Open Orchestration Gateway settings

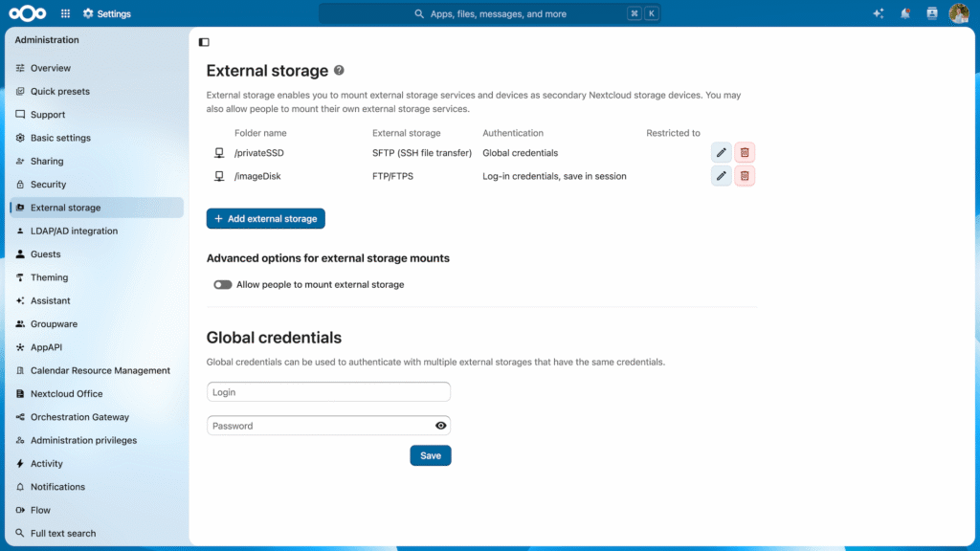(97, 417)
